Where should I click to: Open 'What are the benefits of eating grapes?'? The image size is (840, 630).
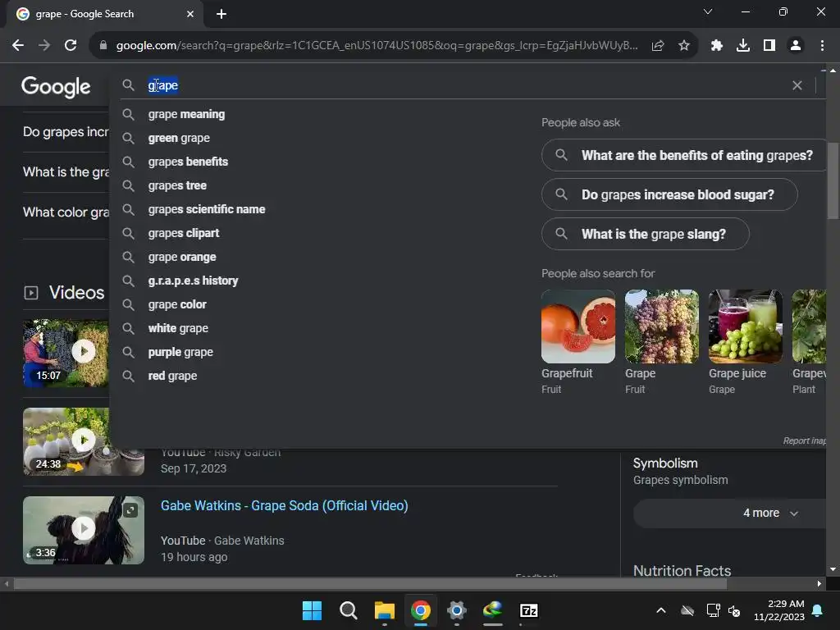(684, 155)
